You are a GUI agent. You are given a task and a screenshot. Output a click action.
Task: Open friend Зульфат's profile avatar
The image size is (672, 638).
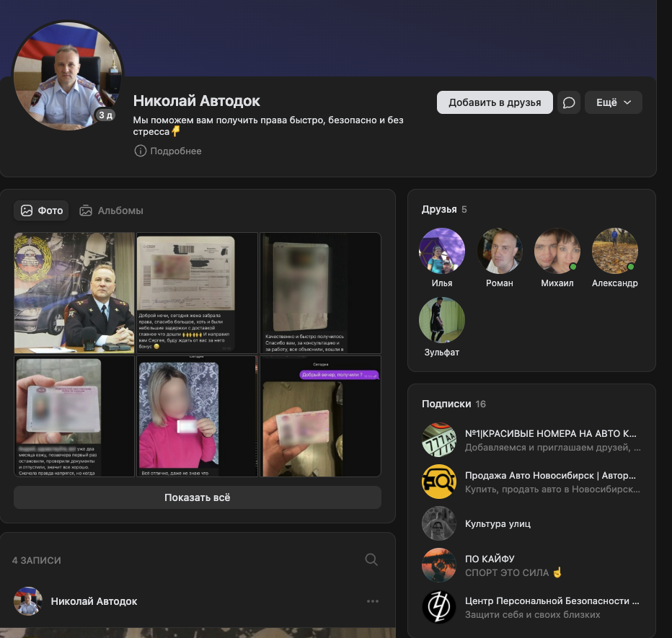point(441,320)
